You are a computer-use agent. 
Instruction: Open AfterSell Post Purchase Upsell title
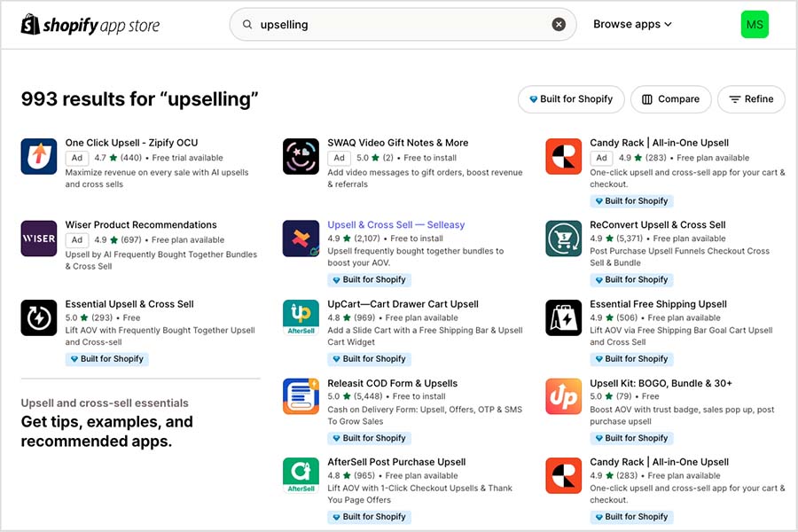[396, 462]
